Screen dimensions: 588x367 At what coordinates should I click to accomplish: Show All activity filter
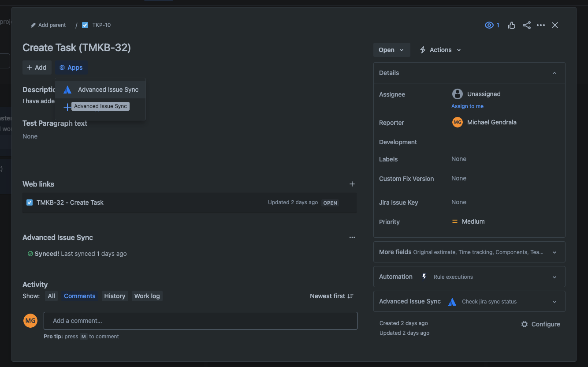pyautogui.click(x=52, y=296)
